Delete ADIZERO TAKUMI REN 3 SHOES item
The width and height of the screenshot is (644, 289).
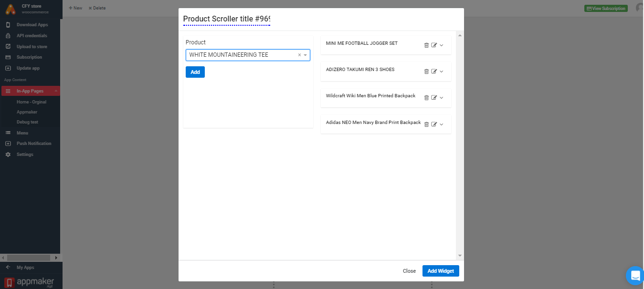426,72
